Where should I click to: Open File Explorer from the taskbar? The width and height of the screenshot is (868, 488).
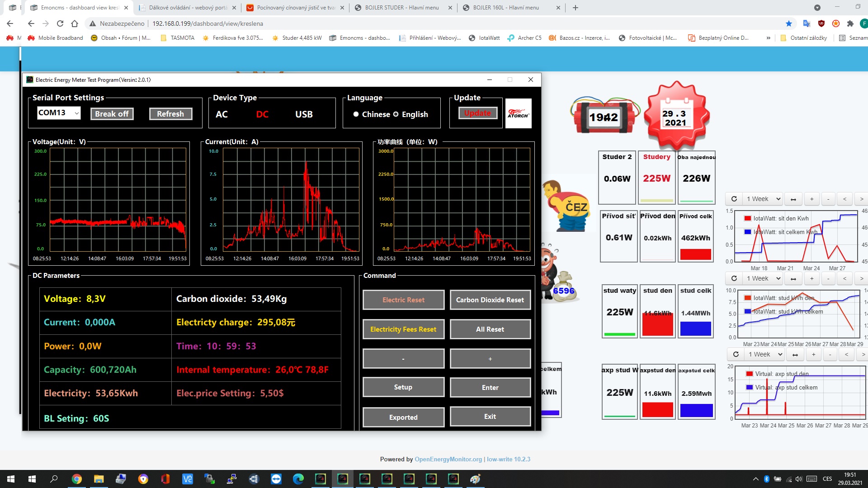click(x=99, y=479)
